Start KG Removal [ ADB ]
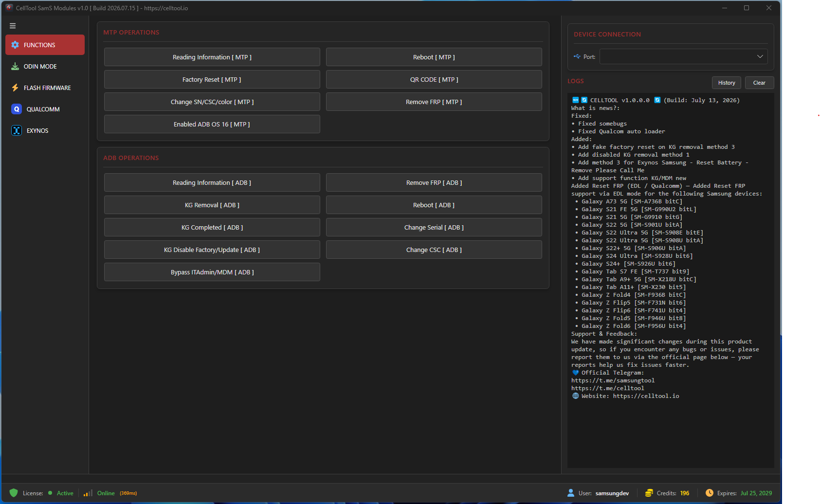820x504 pixels. click(x=212, y=205)
